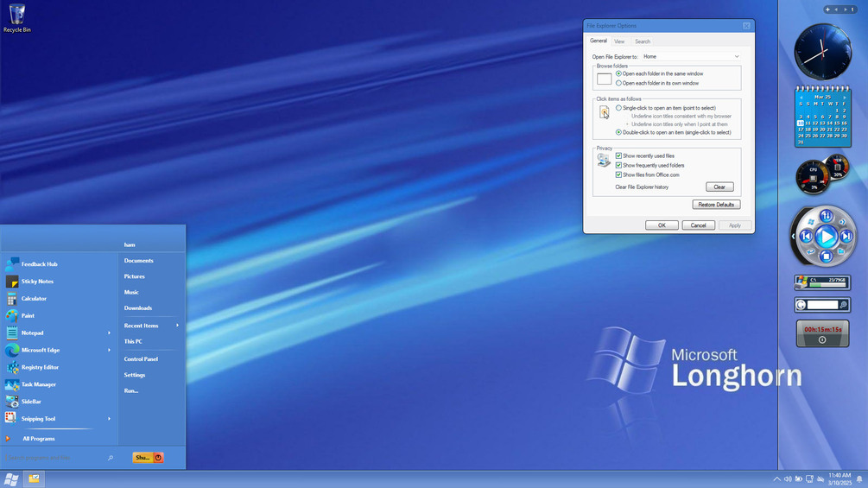Open the analog clock gadget
Screen dimensions: 868x488
pyautogui.click(x=822, y=52)
